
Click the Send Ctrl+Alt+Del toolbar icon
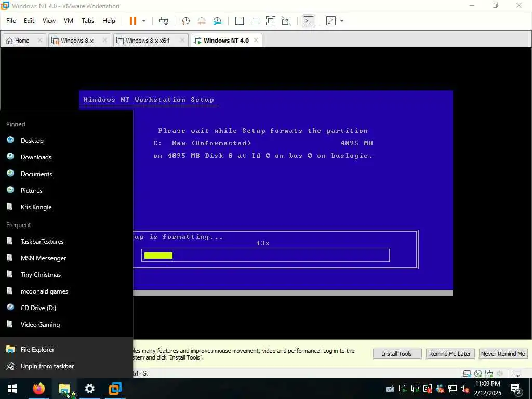point(164,21)
